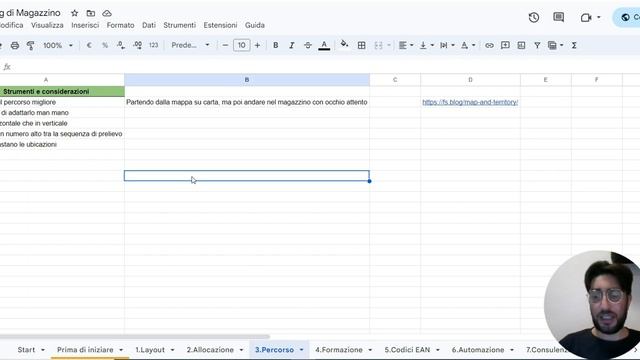The height and width of the screenshot is (360, 640).
Task: Open vertical align dropdown
Action: coord(427,45)
